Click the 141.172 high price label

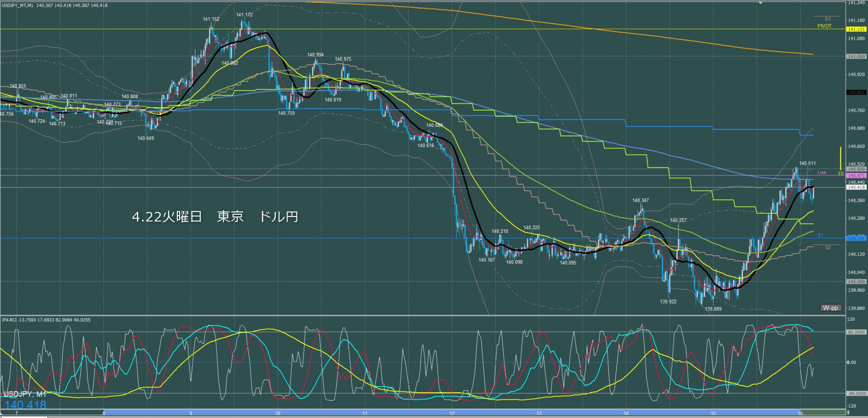point(244,15)
